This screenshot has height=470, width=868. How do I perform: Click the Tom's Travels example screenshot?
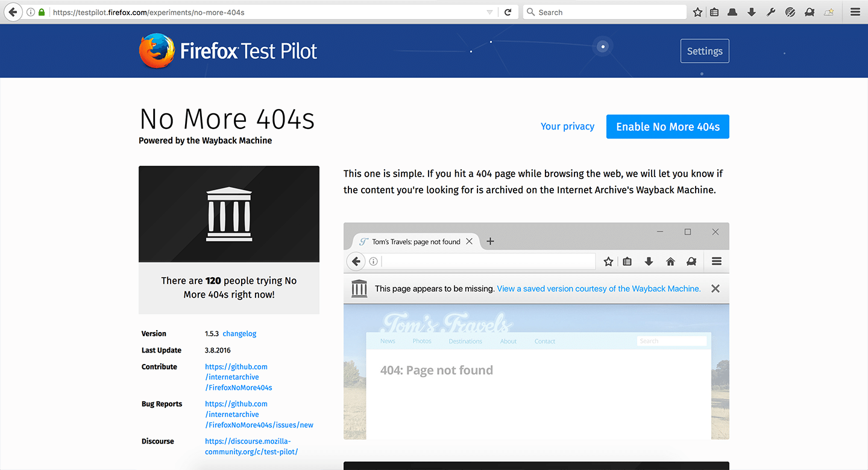536,331
